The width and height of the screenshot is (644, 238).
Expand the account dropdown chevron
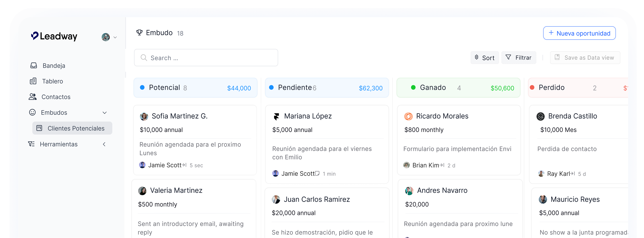(x=115, y=37)
